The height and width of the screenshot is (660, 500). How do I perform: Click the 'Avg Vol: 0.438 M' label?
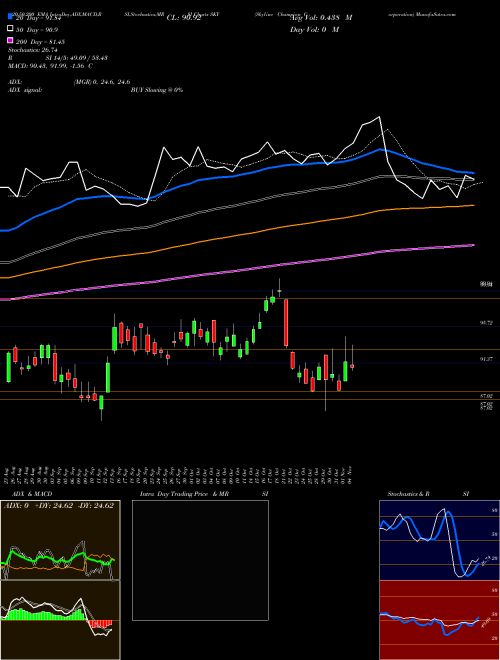tap(321, 18)
